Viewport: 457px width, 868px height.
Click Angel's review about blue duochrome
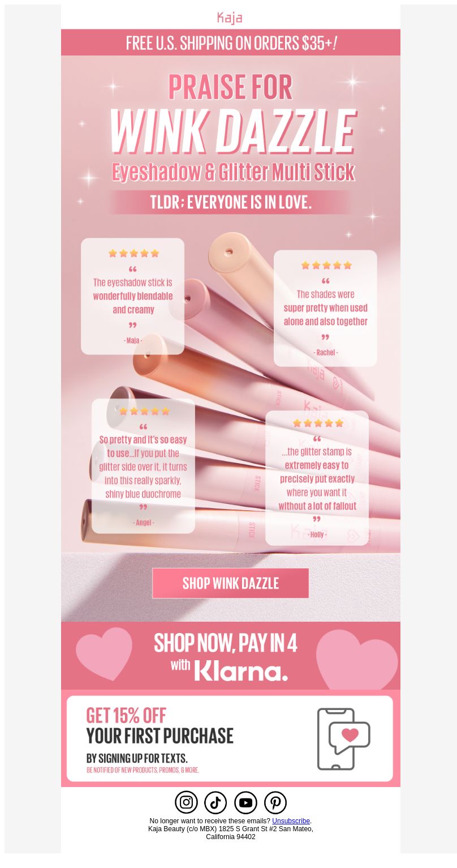tap(143, 466)
